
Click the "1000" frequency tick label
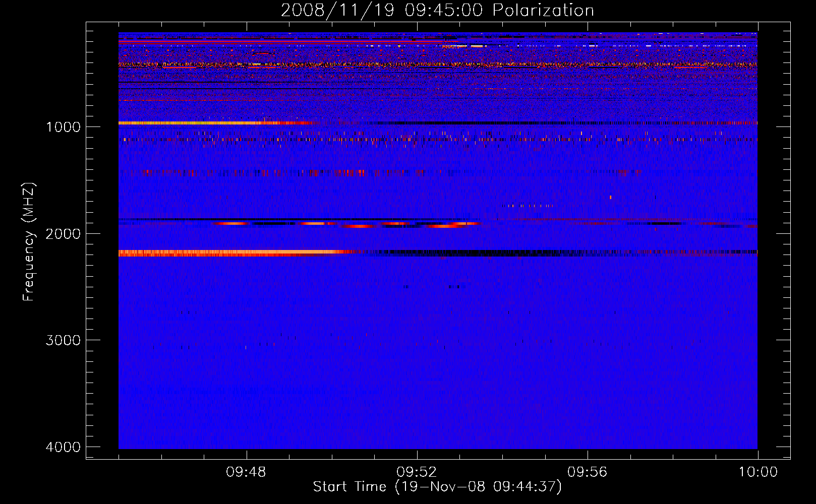[x=63, y=127]
